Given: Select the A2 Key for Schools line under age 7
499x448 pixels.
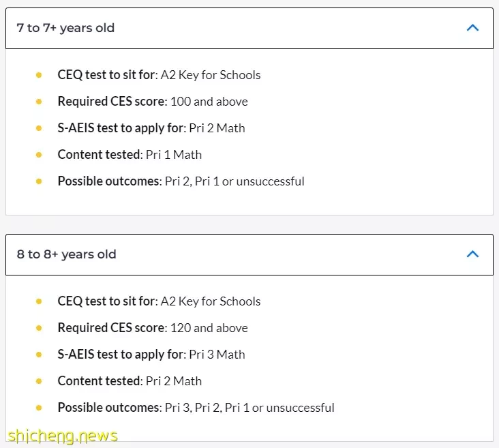Looking at the screenshot, I should coord(159,75).
